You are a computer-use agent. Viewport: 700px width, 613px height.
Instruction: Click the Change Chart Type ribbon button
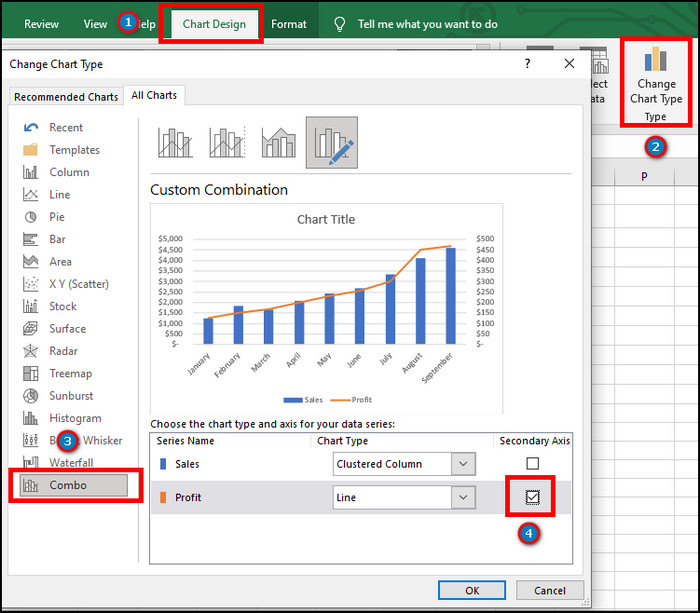655,83
